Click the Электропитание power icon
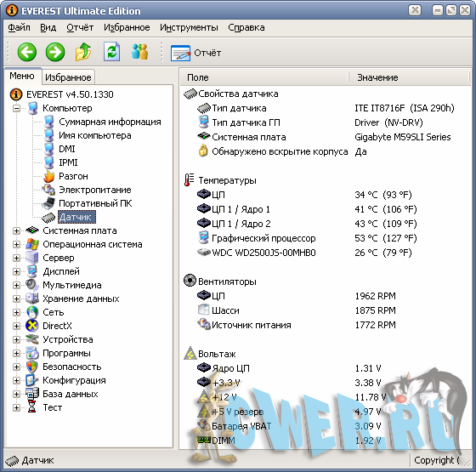 [x=48, y=190]
